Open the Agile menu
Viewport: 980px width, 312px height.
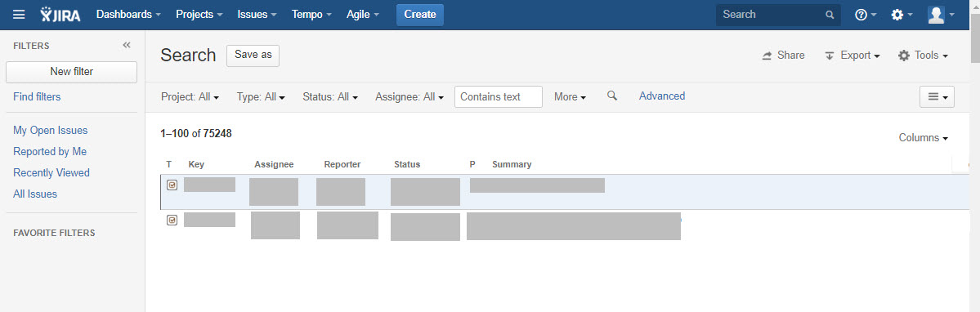point(363,15)
